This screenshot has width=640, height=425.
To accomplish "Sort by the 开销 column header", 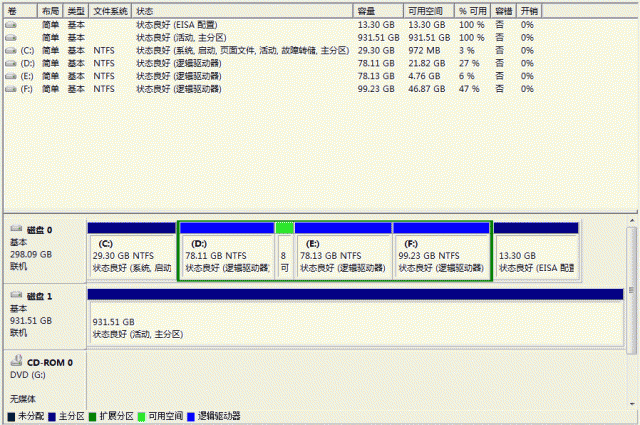I will (x=529, y=11).
